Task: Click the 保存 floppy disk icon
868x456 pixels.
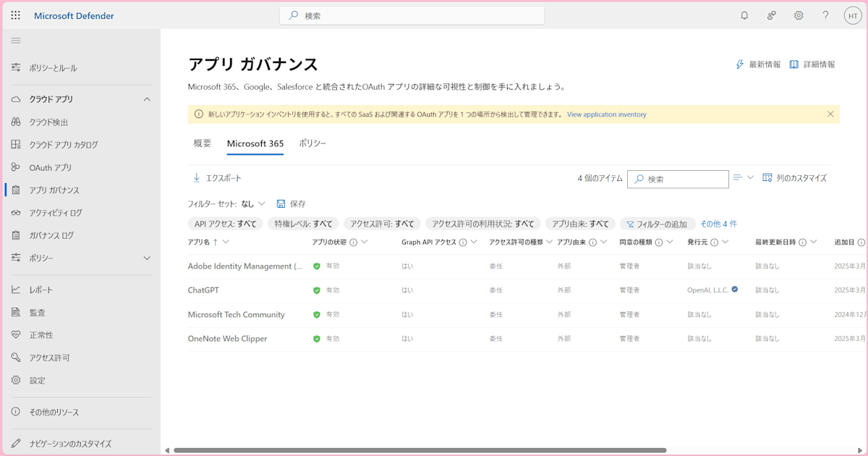Action: pos(281,204)
